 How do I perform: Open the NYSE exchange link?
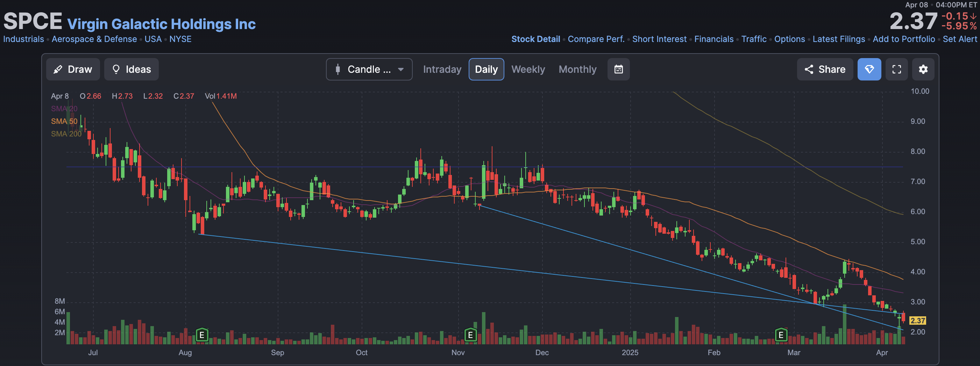(180, 39)
